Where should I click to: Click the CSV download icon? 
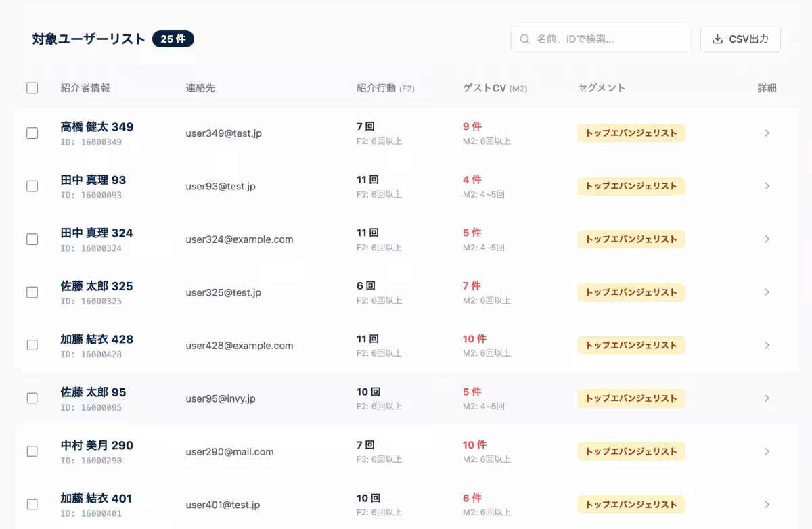[718, 39]
